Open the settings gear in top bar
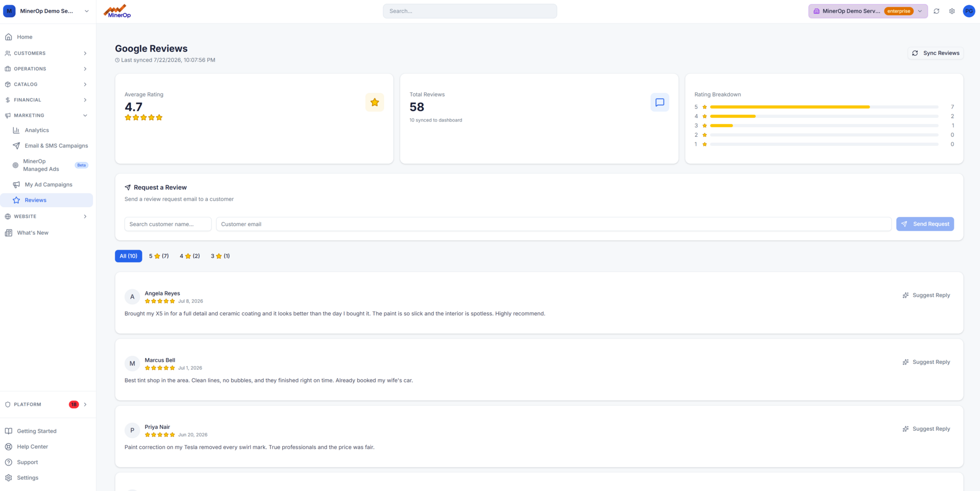Screen dimensions: 980x491 [952, 11]
